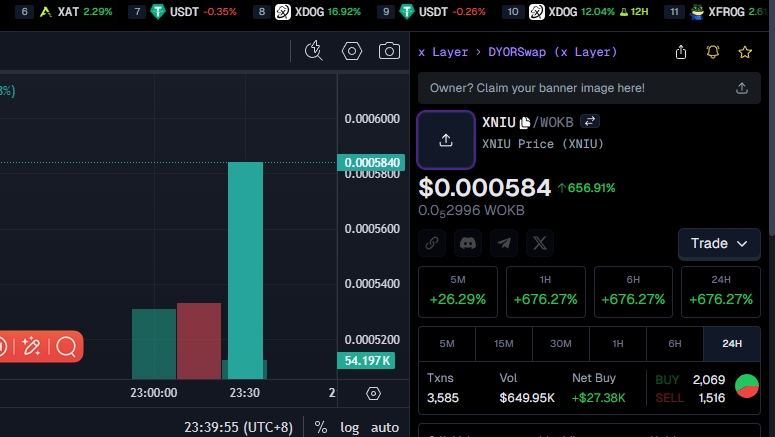
Task: Switch stats to 15M tab
Action: pos(504,344)
